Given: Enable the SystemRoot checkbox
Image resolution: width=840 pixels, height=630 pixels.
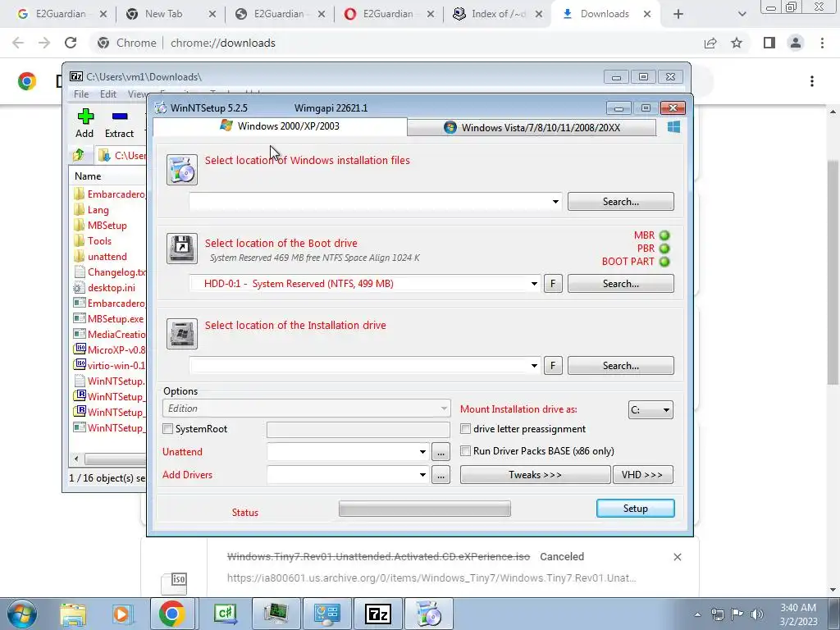Looking at the screenshot, I should [168, 428].
